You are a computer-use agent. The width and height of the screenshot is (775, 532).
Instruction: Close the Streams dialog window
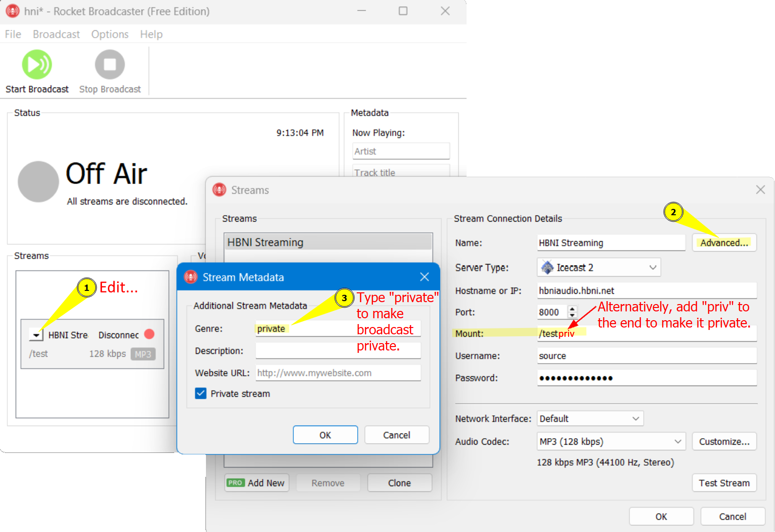tap(760, 190)
